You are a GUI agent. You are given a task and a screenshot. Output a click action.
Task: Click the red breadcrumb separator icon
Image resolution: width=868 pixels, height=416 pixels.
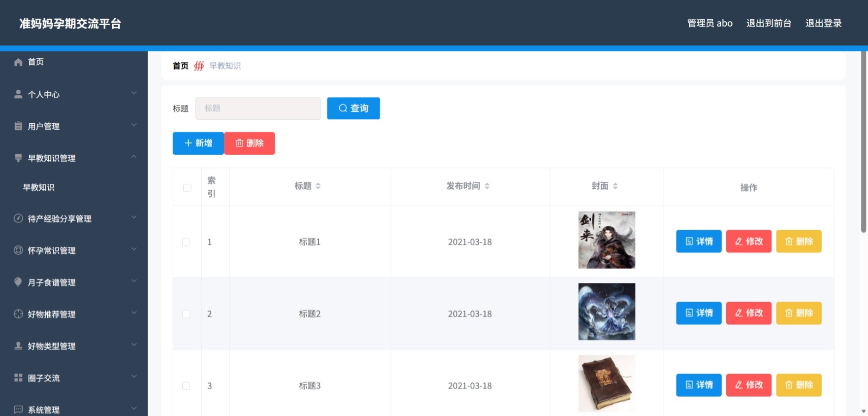(x=199, y=66)
